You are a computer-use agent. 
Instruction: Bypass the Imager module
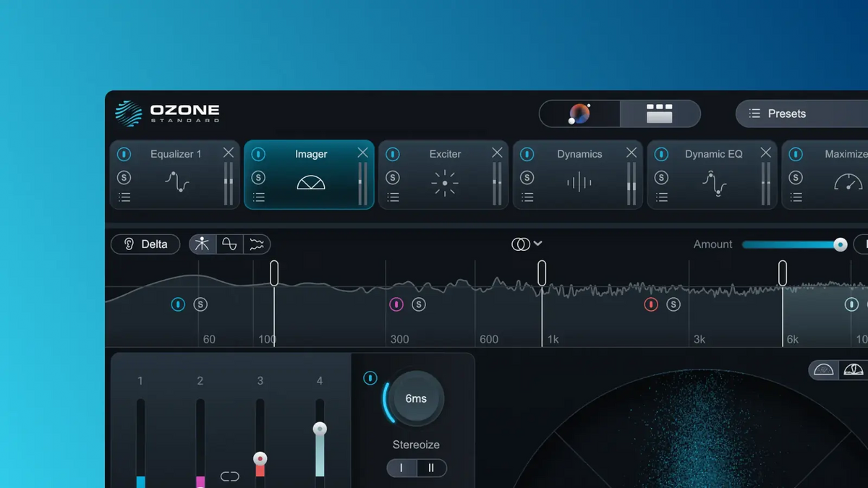tap(258, 154)
